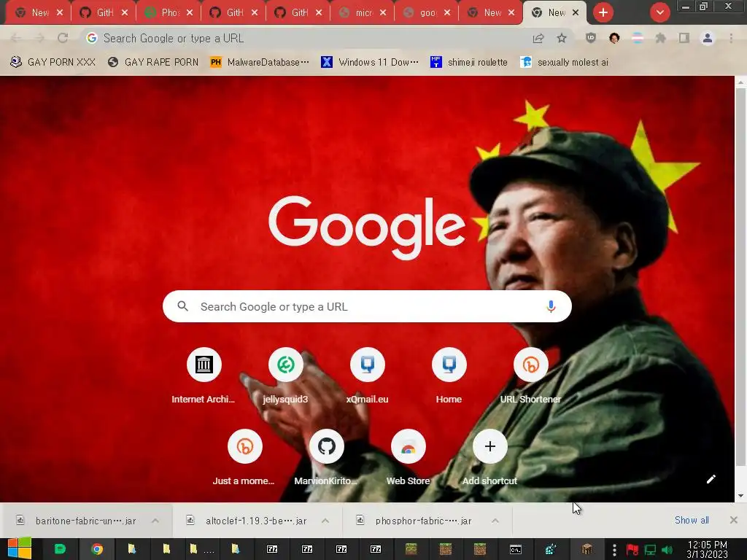Close the 'micr' tab

click(383, 12)
